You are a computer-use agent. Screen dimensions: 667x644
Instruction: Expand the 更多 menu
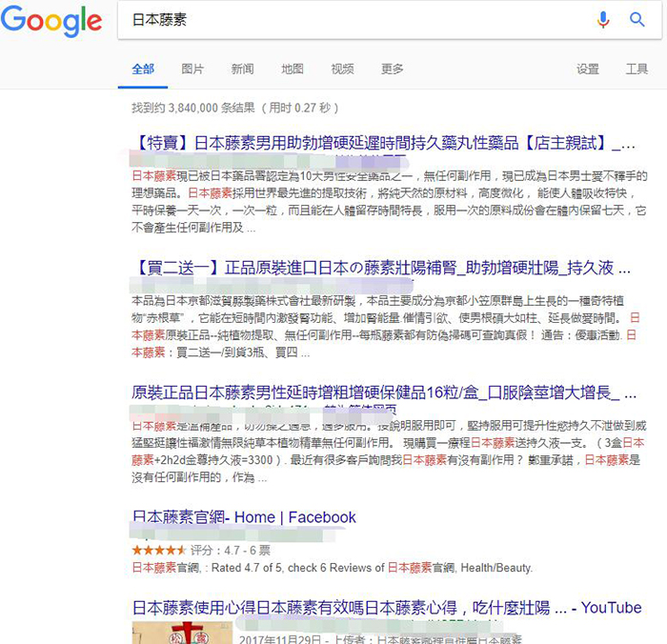[x=393, y=69]
